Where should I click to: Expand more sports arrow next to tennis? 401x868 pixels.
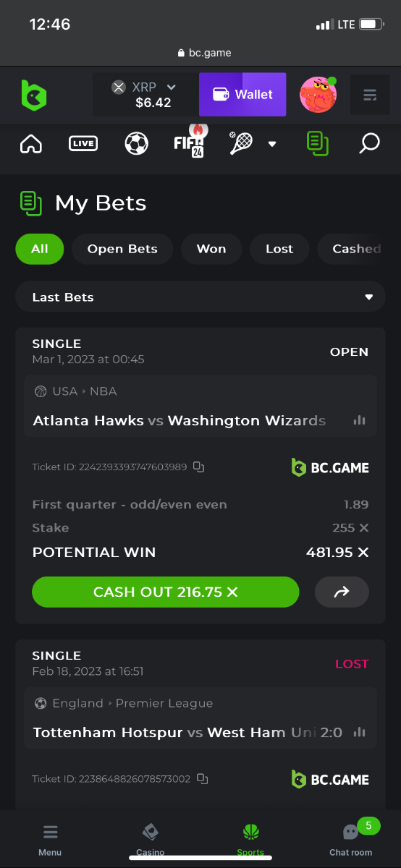click(272, 144)
